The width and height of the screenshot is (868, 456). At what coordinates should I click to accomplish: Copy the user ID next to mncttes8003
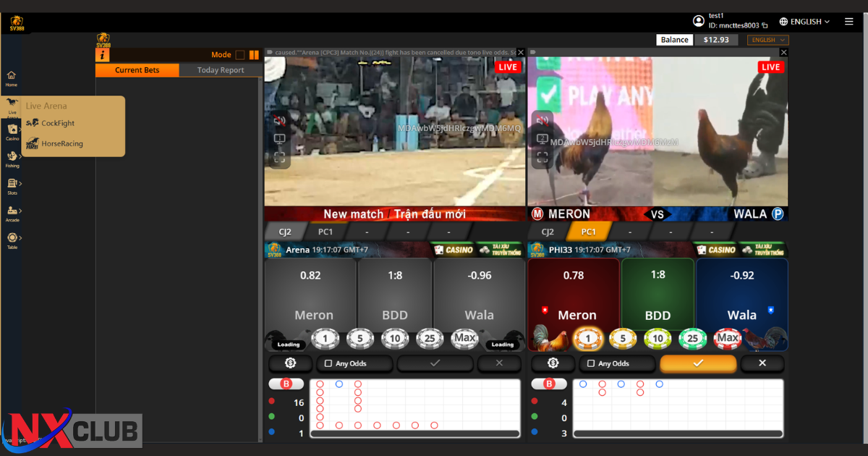tap(765, 26)
